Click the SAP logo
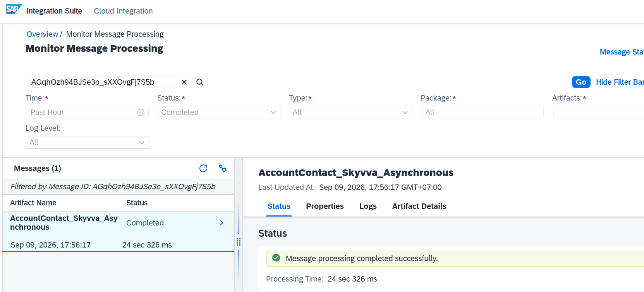Screen dimensions: 644x292 14,9
